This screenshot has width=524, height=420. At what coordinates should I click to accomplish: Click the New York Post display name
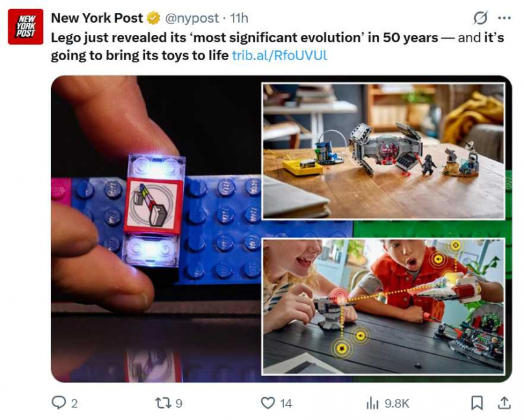click(x=97, y=18)
